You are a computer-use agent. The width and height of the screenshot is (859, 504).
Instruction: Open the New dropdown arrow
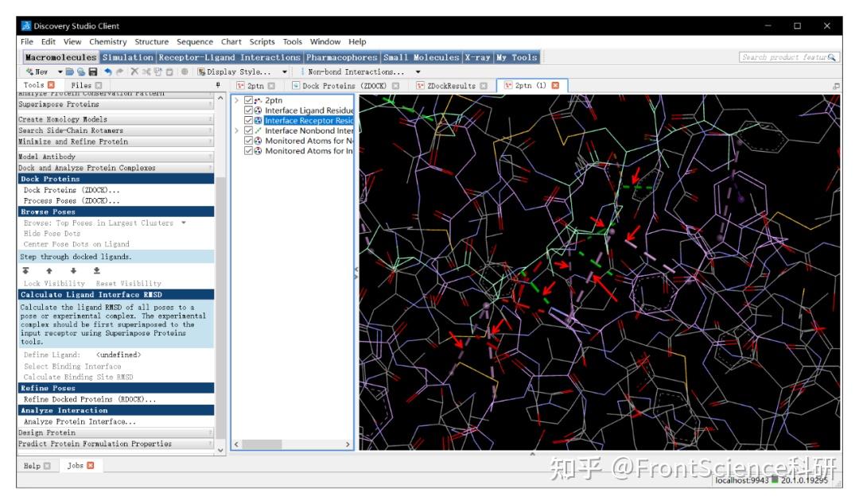[60, 72]
